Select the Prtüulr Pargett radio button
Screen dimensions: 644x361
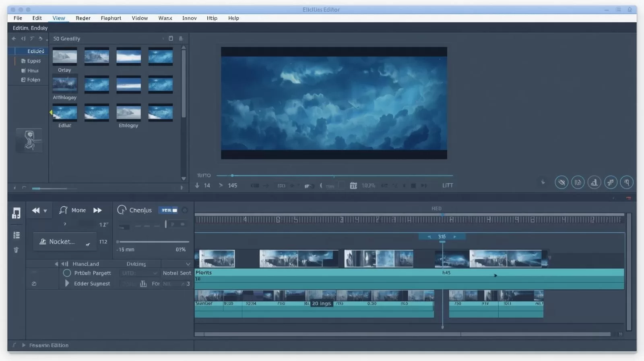pos(67,273)
